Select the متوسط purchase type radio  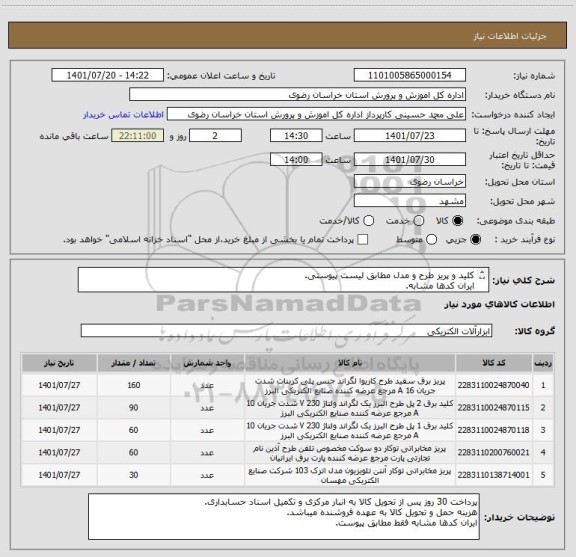pos(431,240)
